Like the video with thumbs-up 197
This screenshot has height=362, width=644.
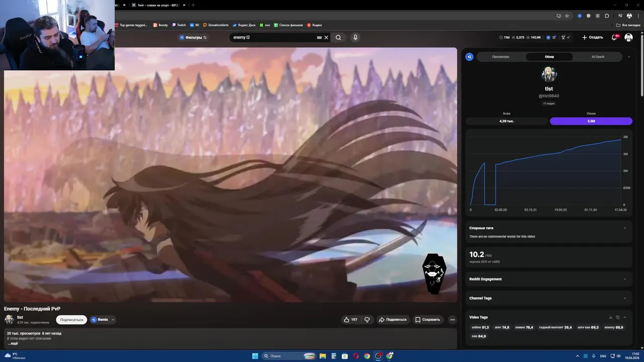tap(351, 320)
